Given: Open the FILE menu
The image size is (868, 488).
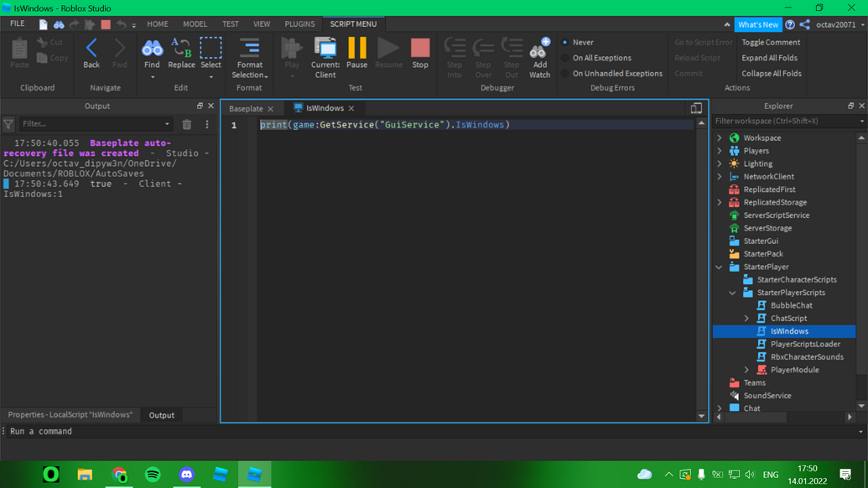Looking at the screenshot, I should pyautogui.click(x=17, y=23).
